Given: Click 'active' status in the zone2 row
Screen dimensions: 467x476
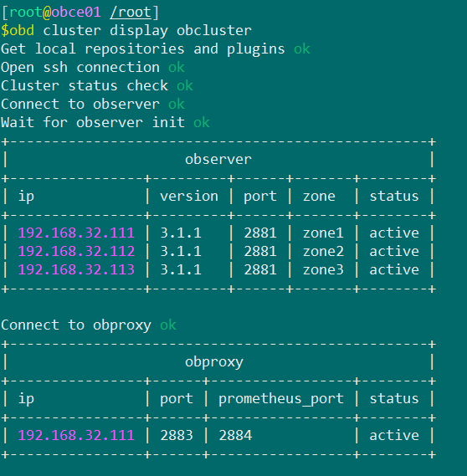Looking at the screenshot, I should click(394, 252).
